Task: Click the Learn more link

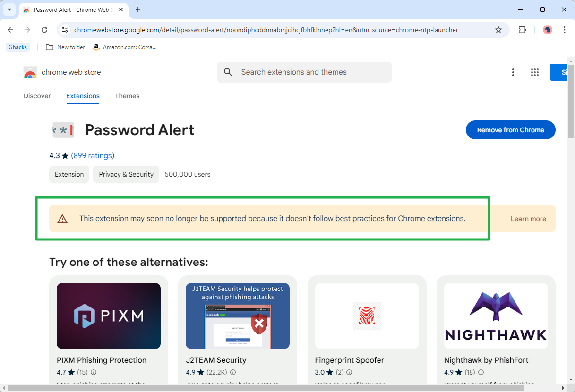Action: click(x=528, y=219)
